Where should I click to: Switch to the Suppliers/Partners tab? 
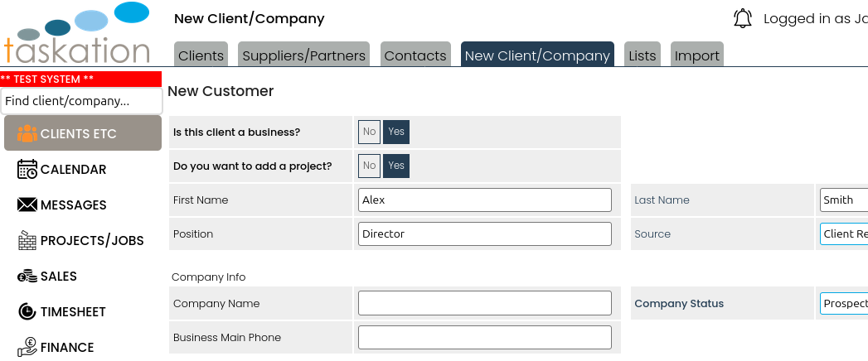(x=303, y=55)
